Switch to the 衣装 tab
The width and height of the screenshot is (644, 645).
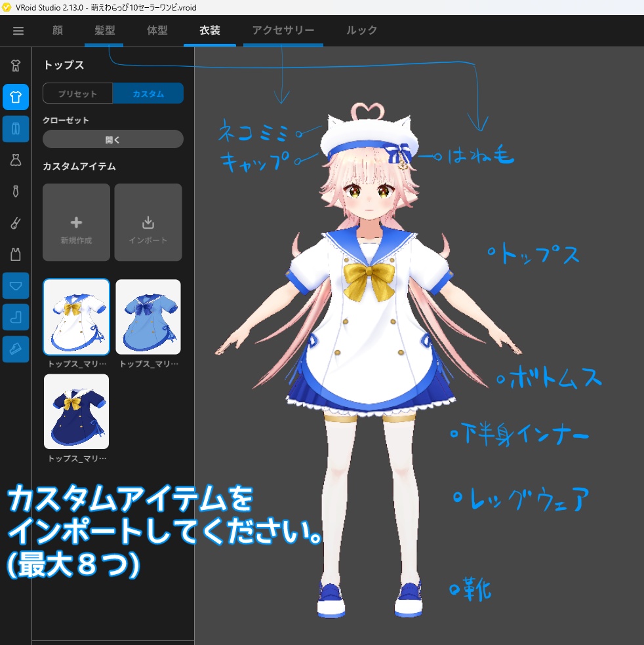tap(210, 30)
